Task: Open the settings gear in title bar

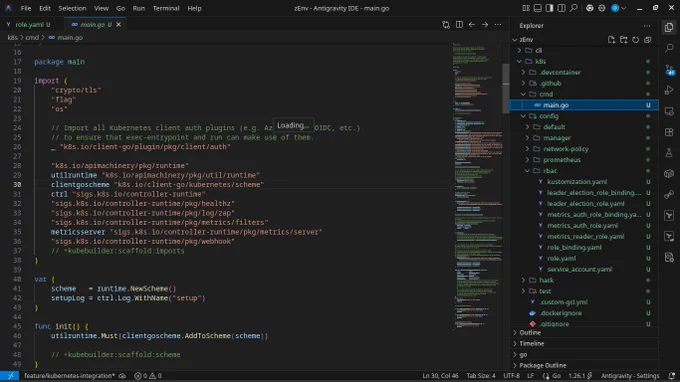Action: point(602,8)
